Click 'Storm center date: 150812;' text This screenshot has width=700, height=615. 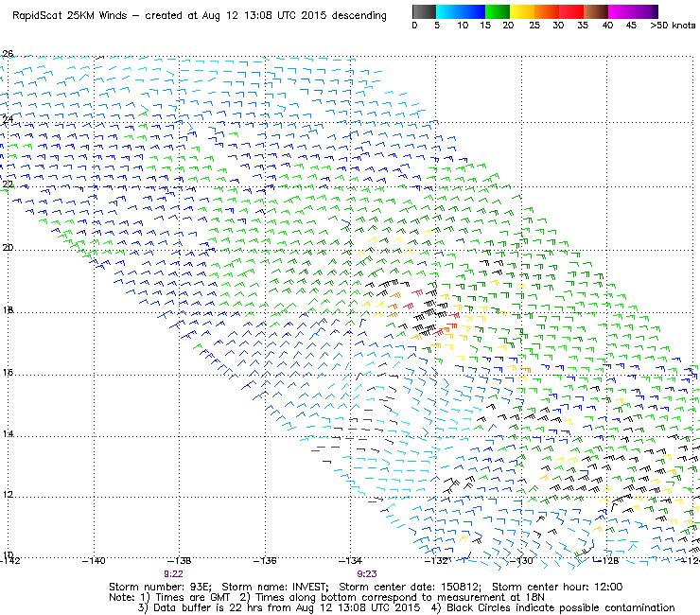click(x=411, y=587)
